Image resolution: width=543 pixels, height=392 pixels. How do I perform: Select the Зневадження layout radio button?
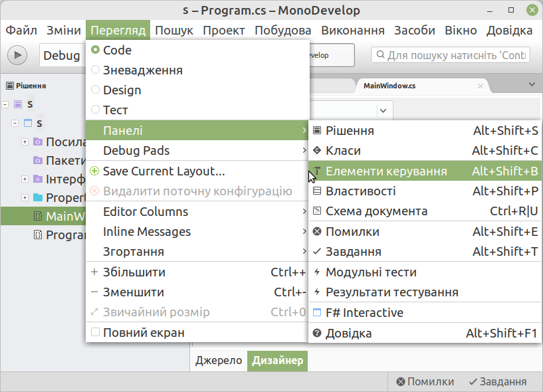[95, 70]
